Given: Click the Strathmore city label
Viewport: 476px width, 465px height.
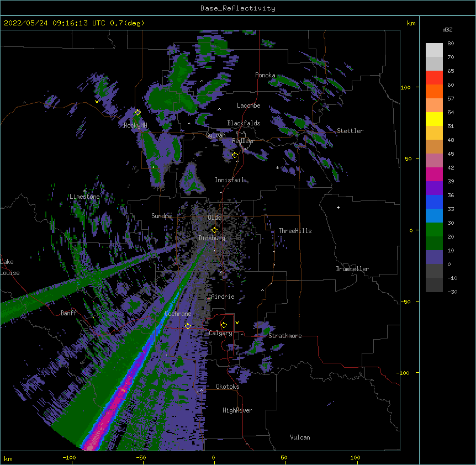Looking at the screenshot, I should pyautogui.click(x=285, y=336).
